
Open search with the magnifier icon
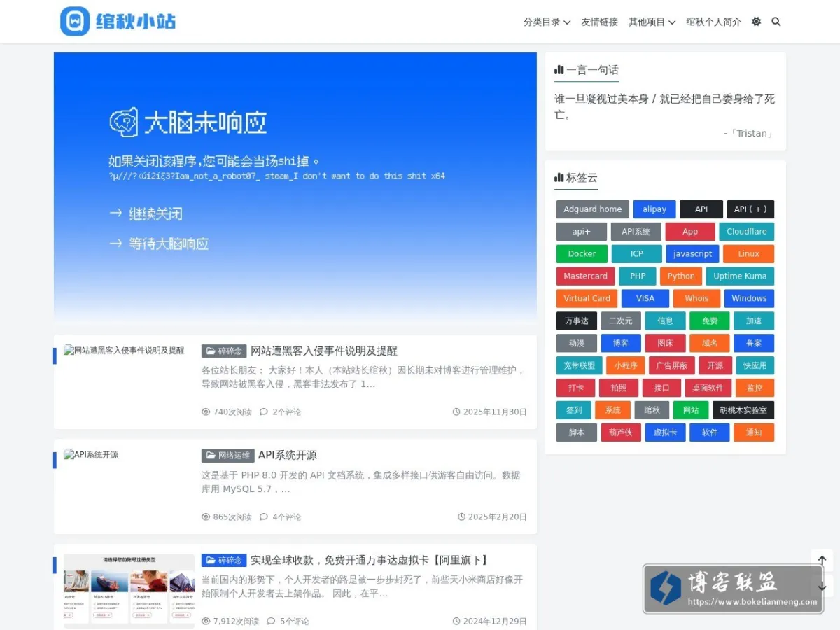click(776, 22)
